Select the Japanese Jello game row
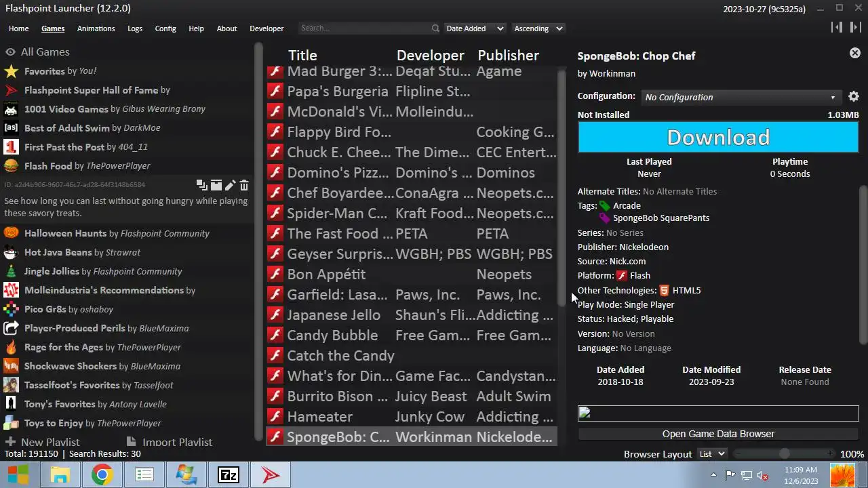Screen dimensions: 868x488 point(412,315)
